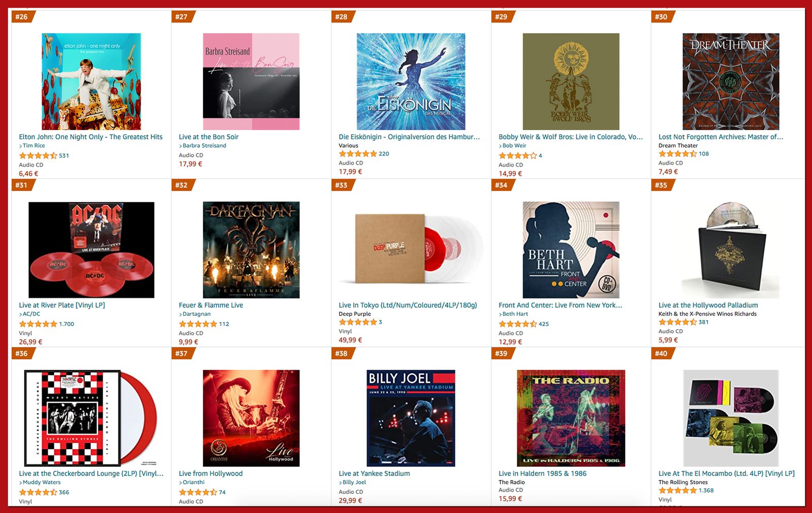Image resolution: width=812 pixels, height=513 pixels.
Task: Go to the Bob Weir artist page link
Action: pos(514,146)
